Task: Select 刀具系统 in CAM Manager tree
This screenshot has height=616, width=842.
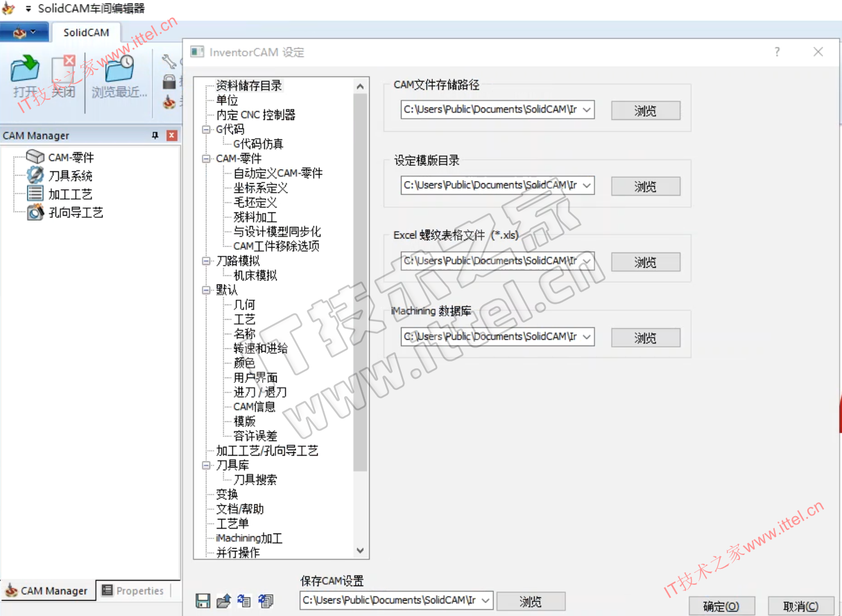Action: (70, 176)
